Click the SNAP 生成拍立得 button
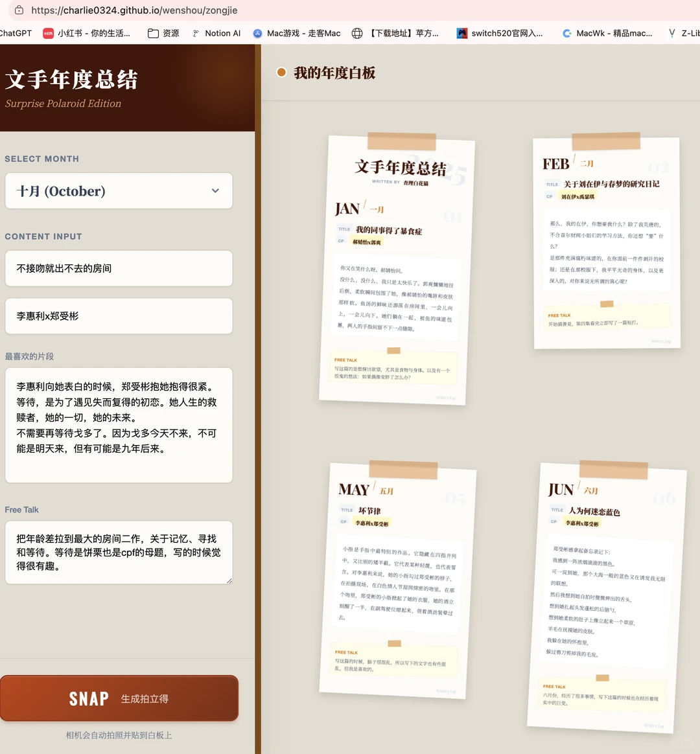 point(119,698)
